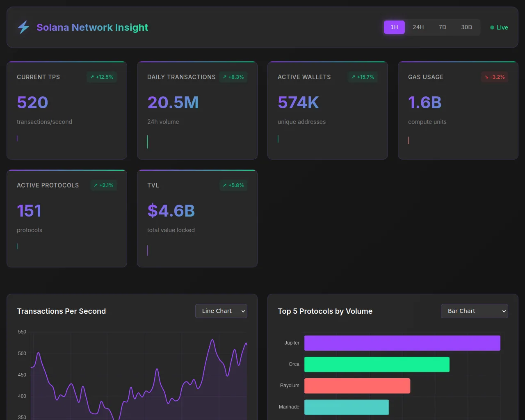Click the -3.2% Gas Usage badge
525x420 pixels.
pyautogui.click(x=495, y=77)
